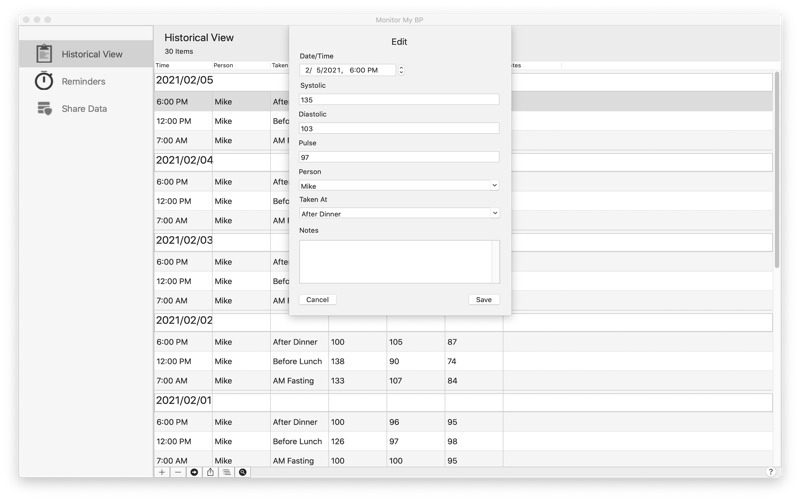This screenshot has height=500, width=800.
Task: Click Before Lunch in the 138 systolic row
Action: click(297, 361)
